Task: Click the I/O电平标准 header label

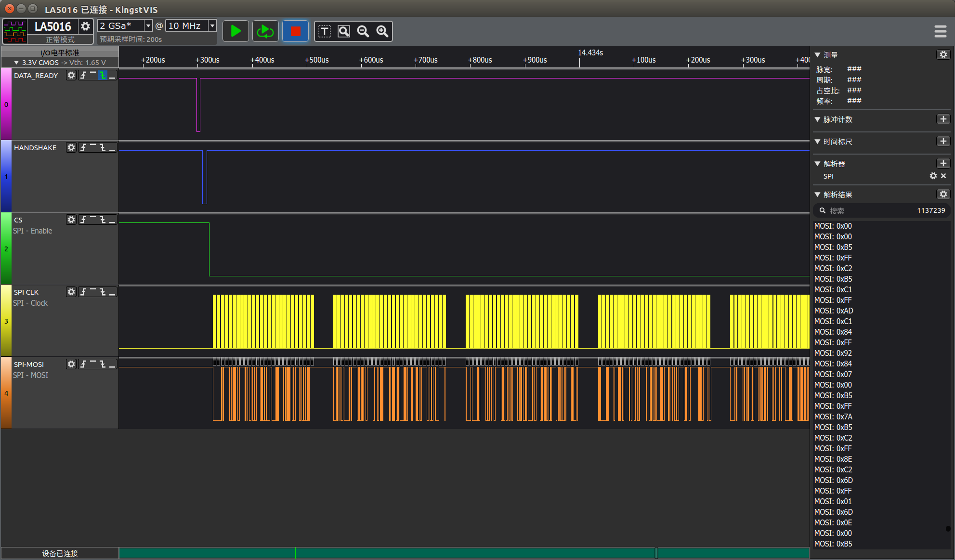Action: pos(60,52)
